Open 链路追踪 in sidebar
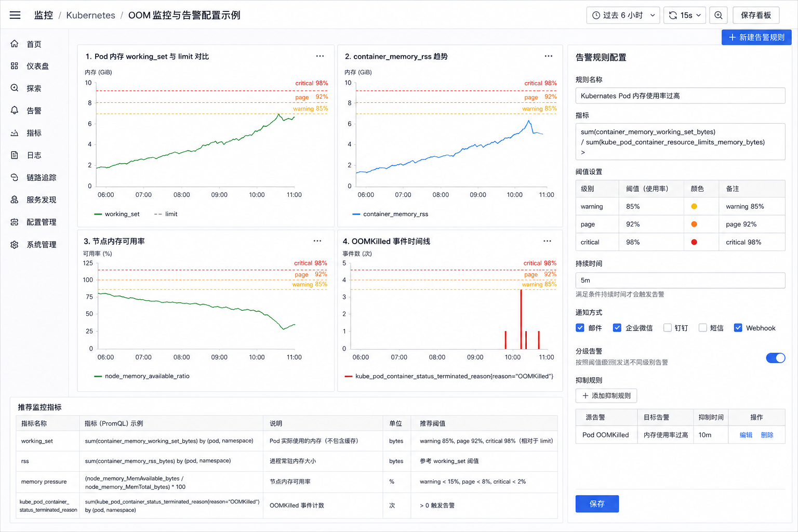The image size is (798, 532). click(42, 178)
